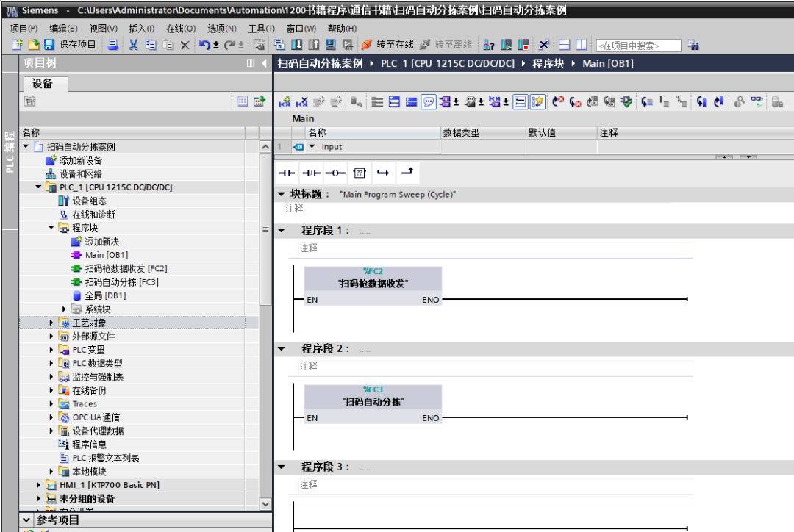
Task: Open the branch tool in ladder toolbar
Action: pyautogui.click(x=383, y=173)
